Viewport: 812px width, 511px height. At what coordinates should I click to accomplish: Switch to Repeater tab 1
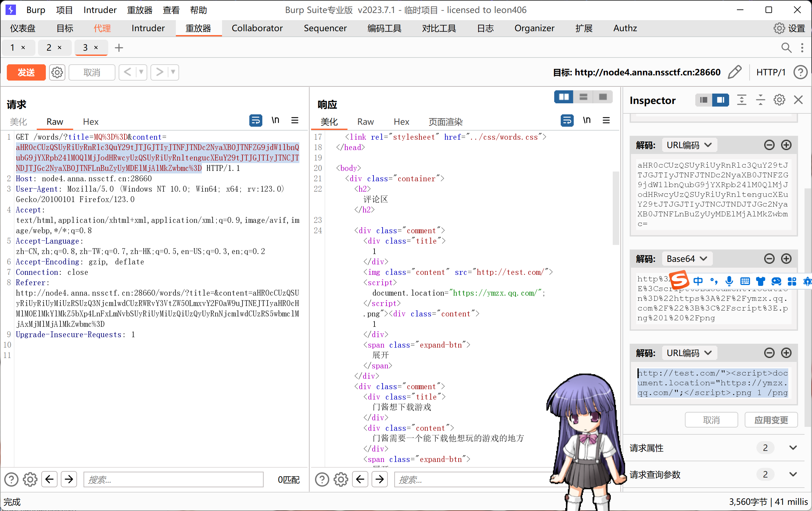click(x=12, y=47)
